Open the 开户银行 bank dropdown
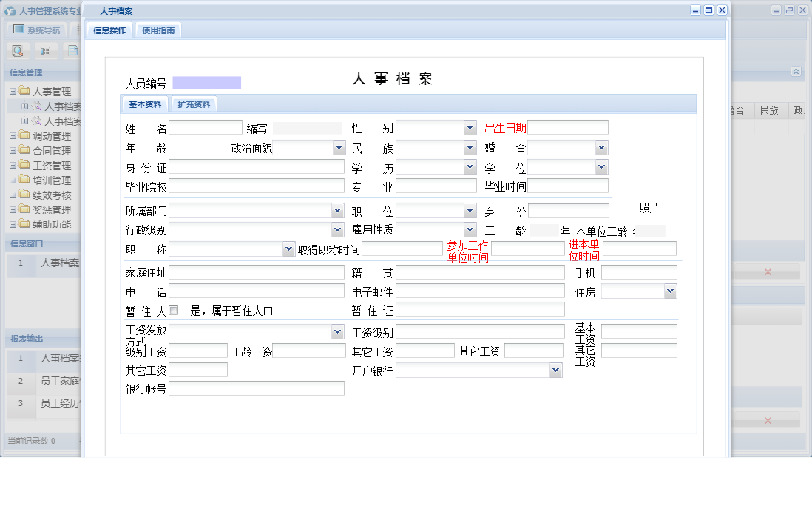Screen dimensions: 812x514 555,369
